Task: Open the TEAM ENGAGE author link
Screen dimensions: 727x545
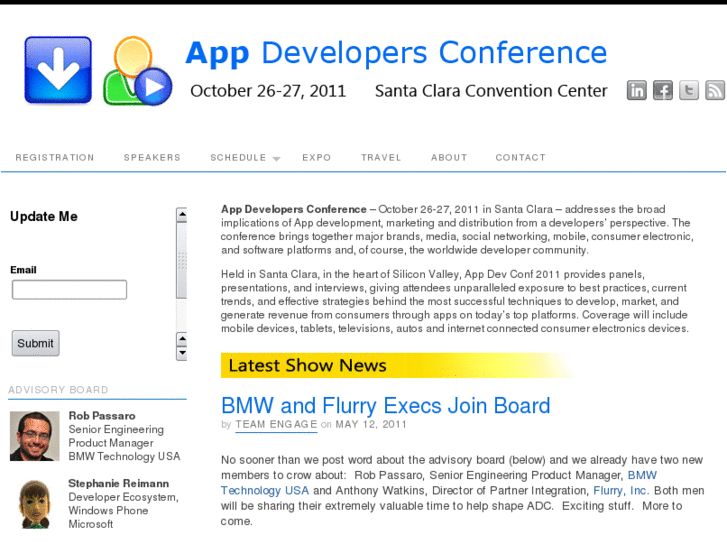Action: click(276, 424)
